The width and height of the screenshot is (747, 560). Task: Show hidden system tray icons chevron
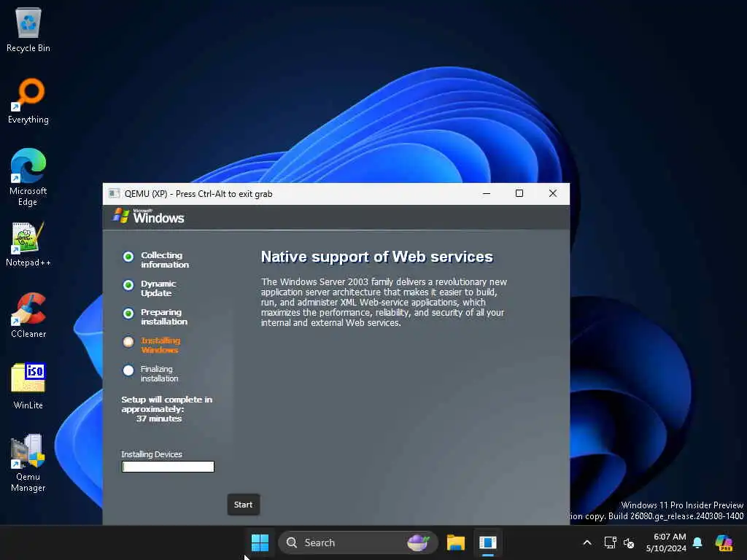click(587, 542)
